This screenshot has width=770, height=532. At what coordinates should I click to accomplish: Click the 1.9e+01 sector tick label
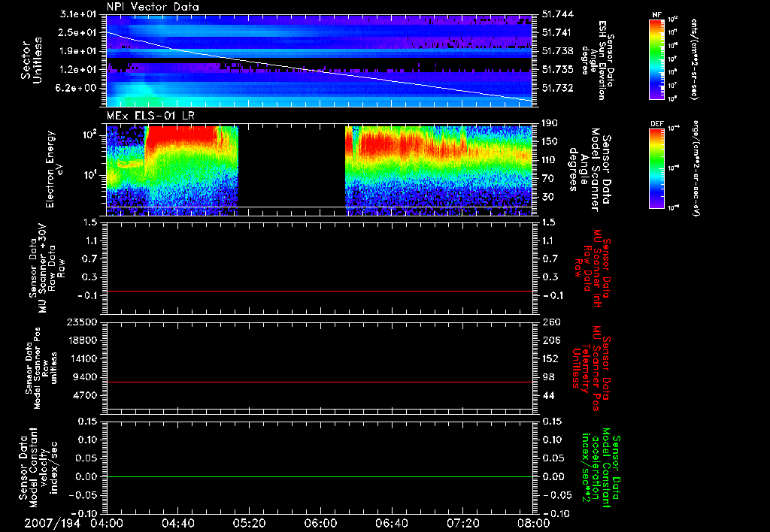click(78, 51)
